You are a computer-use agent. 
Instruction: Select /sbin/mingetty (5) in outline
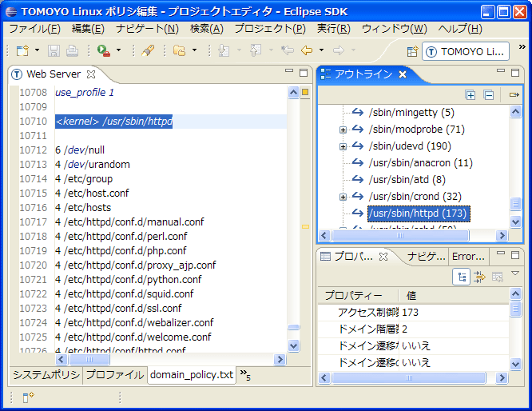coord(411,113)
